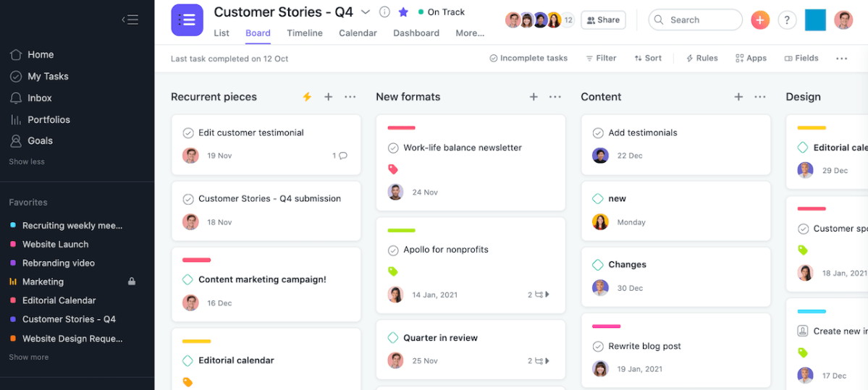
Task: Click the orange plus quick-add button
Action: click(x=760, y=20)
